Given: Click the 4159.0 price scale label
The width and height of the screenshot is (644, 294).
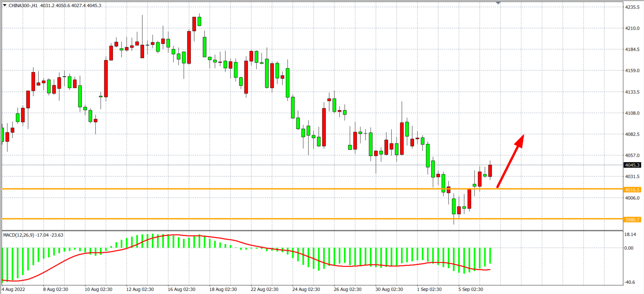Looking at the screenshot, I should (x=632, y=71).
